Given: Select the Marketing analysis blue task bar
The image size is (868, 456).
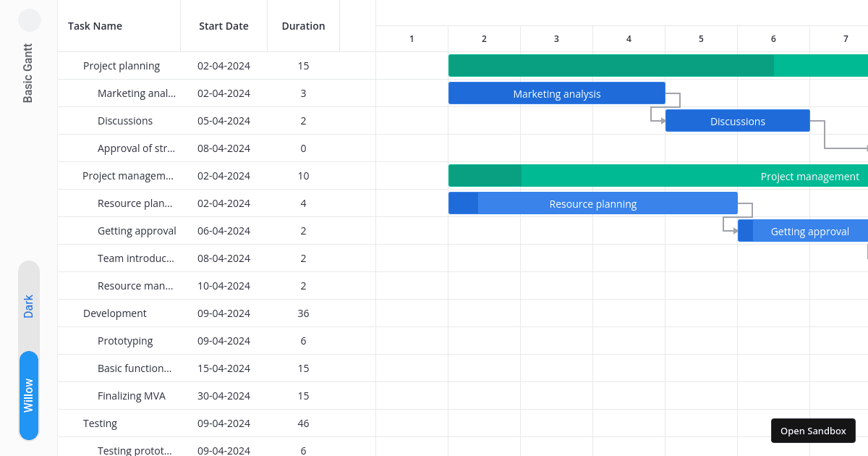Looking at the screenshot, I should [556, 93].
